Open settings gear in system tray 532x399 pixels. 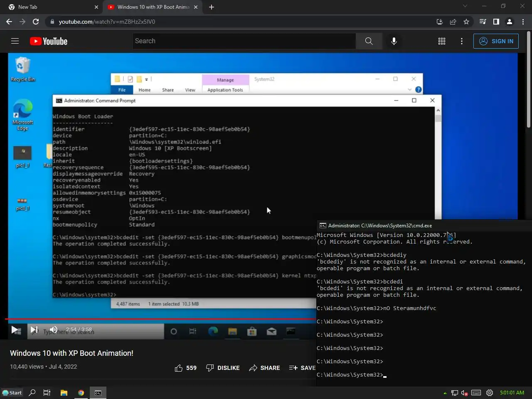490,393
